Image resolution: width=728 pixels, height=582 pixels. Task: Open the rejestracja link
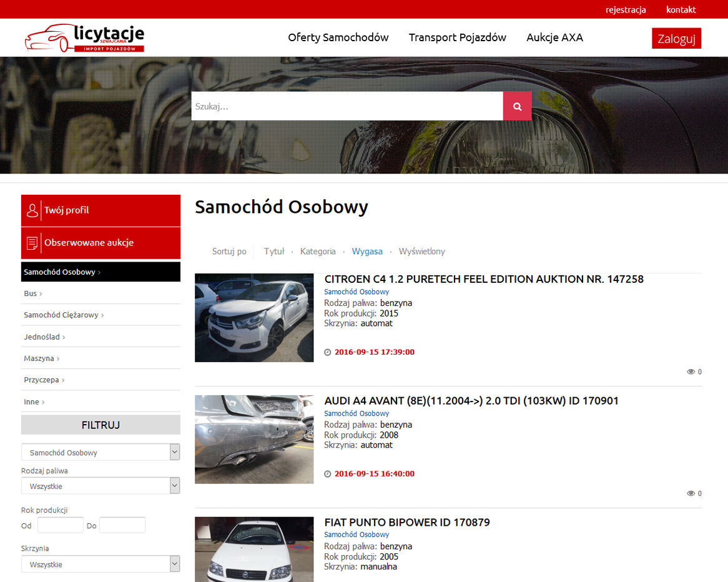coord(626,10)
